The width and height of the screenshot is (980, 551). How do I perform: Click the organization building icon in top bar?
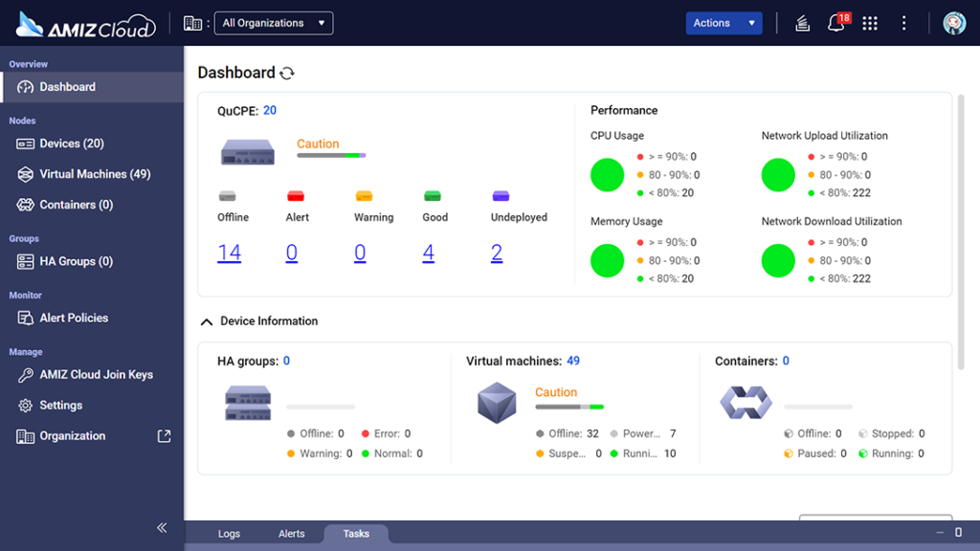coord(191,21)
